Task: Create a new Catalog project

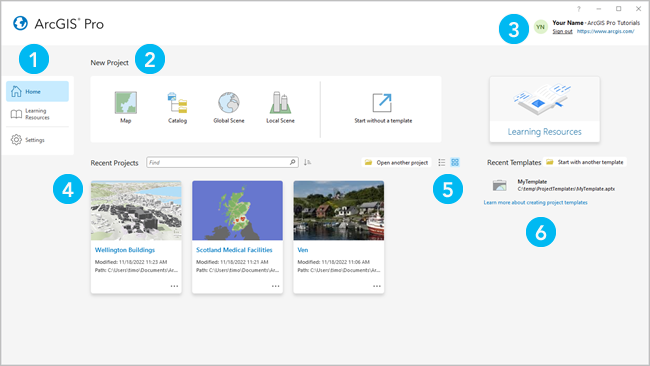Action: 177,107
